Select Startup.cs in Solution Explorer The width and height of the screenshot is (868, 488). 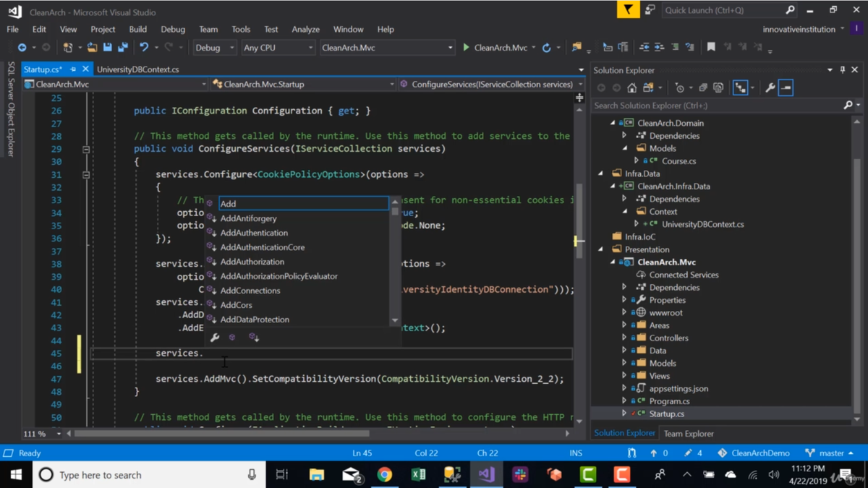(x=666, y=414)
